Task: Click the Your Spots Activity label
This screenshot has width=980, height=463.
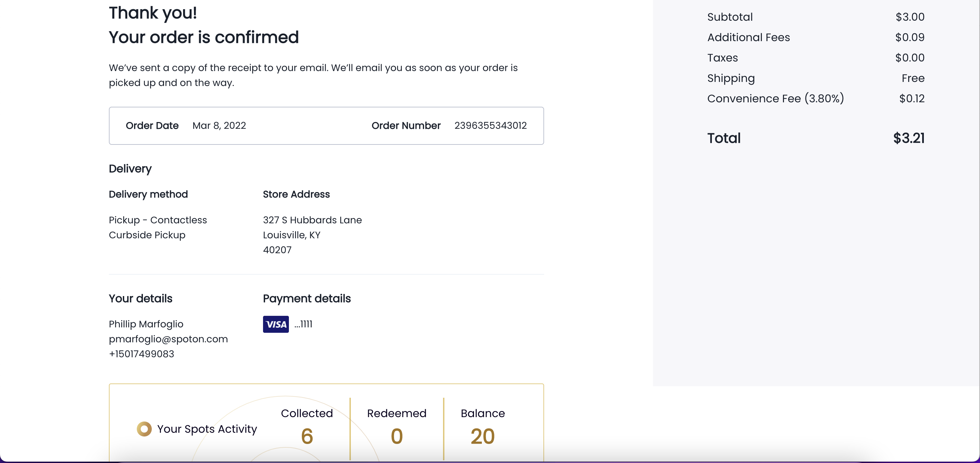Action: 207,429
